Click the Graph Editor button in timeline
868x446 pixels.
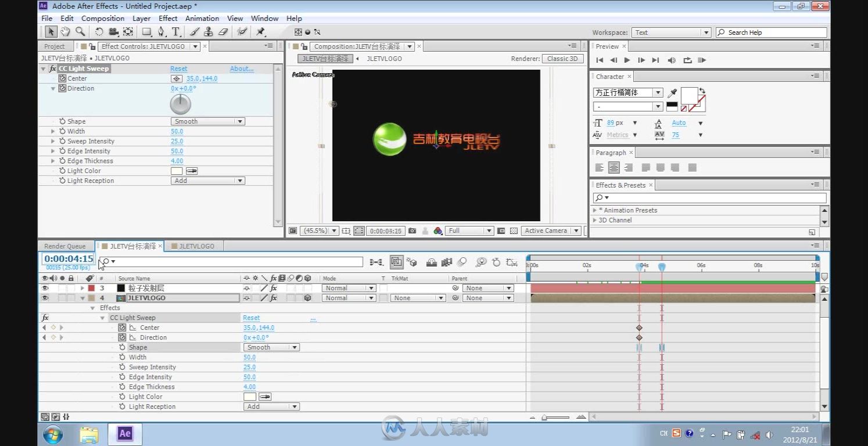(x=512, y=262)
